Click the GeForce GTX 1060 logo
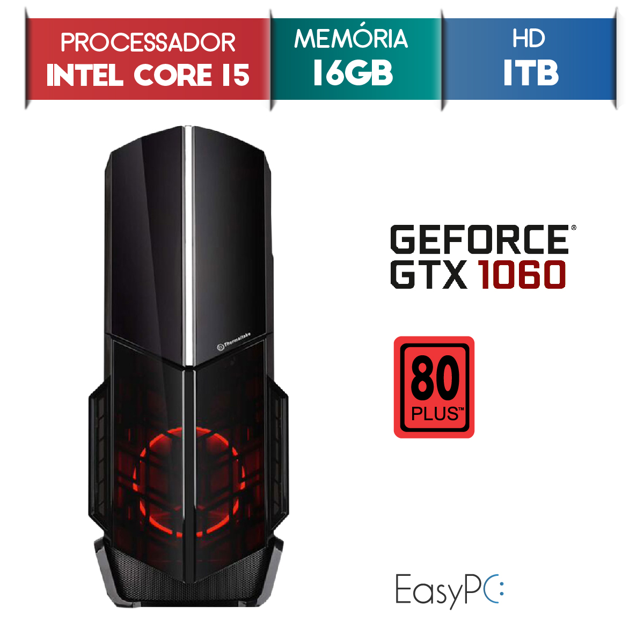 [x=482, y=257]
